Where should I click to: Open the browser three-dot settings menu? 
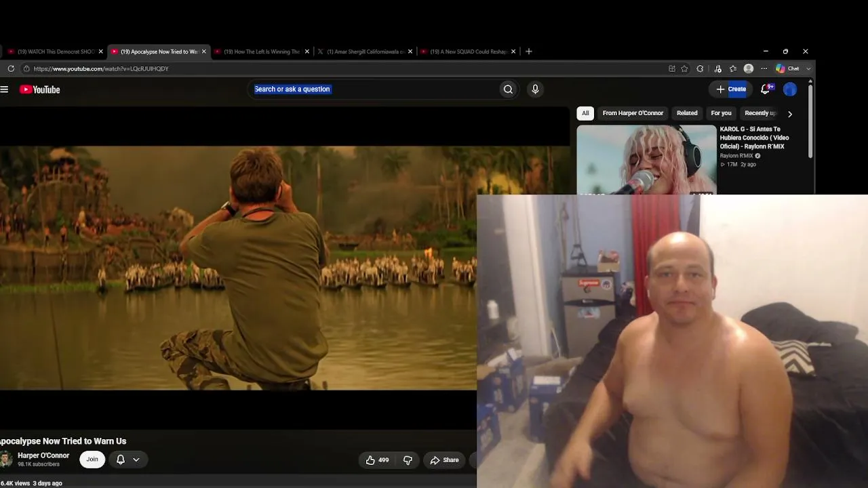[x=764, y=68]
